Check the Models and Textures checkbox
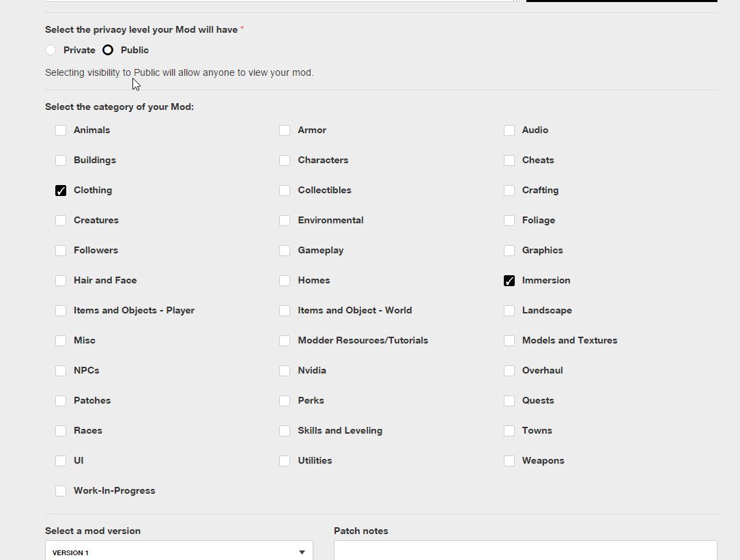 click(x=509, y=341)
